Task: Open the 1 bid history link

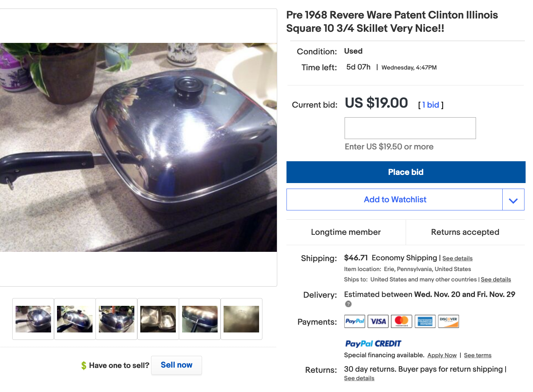Action: pos(430,105)
